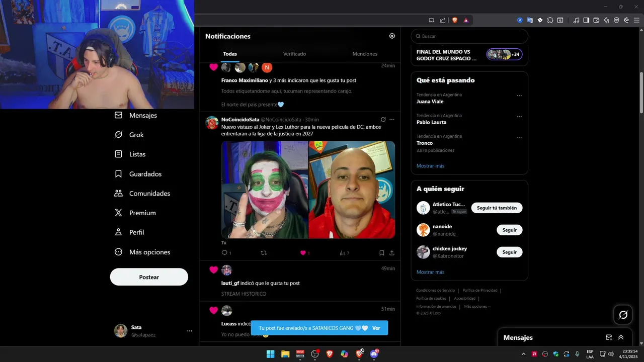Image resolution: width=644 pixels, height=362 pixels.
Task: Open the floating Grok button
Action: tap(623, 315)
